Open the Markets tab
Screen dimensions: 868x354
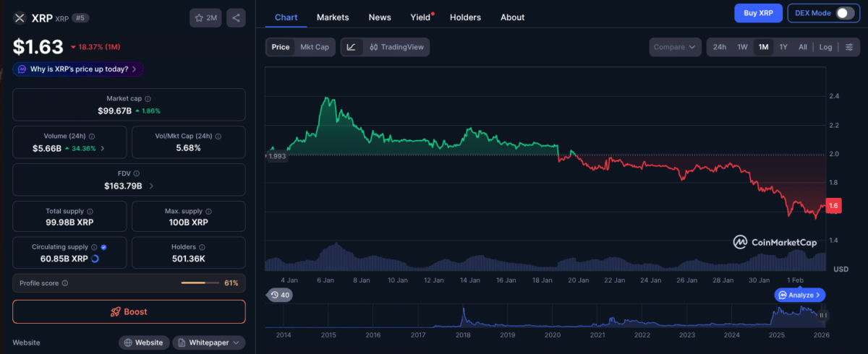pyautogui.click(x=333, y=17)
